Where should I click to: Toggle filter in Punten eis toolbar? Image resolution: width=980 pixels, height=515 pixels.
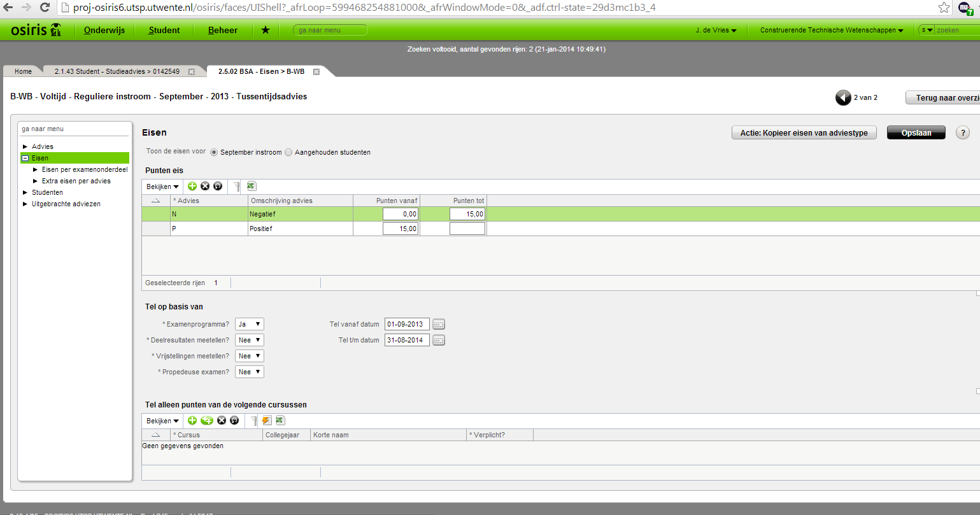237,186
